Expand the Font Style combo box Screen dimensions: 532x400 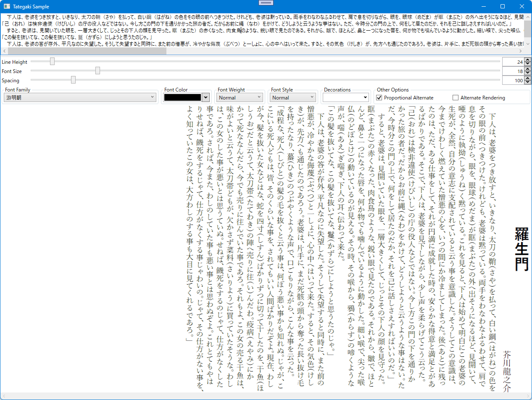293,97
